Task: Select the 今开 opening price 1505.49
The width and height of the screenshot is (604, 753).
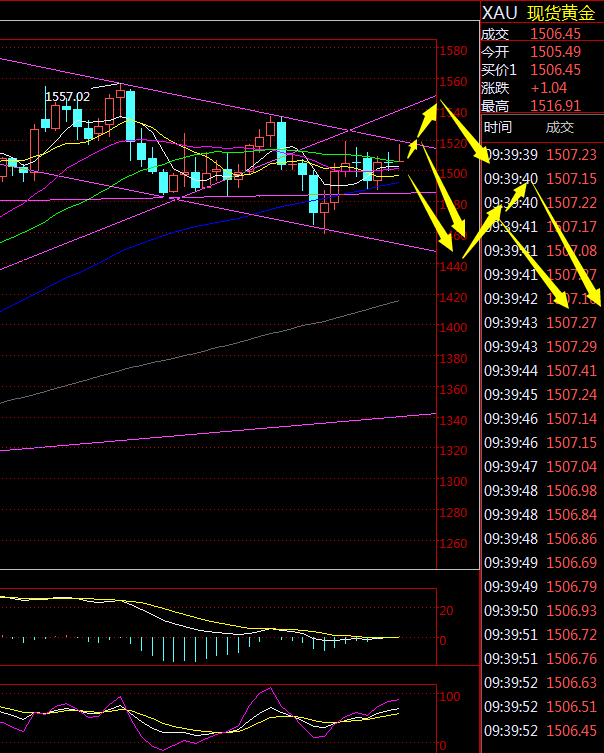Action: (x=556, y=51)
